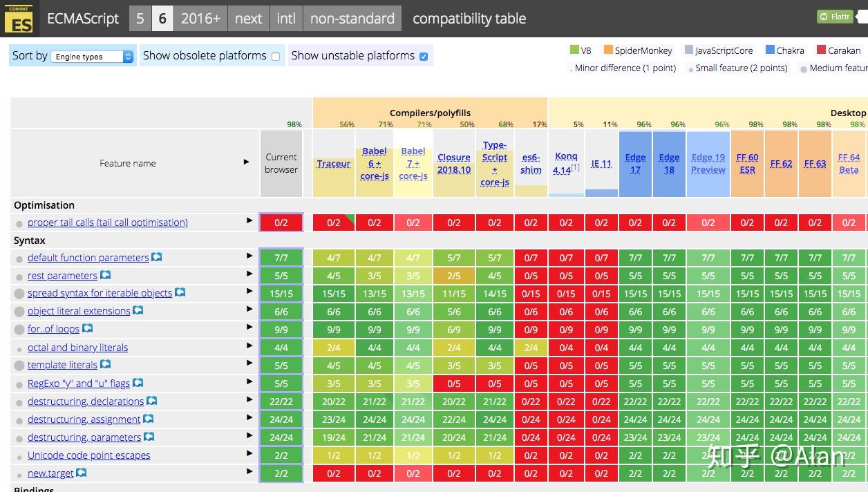Click the ES compat-table logo icon

[19, 19]
